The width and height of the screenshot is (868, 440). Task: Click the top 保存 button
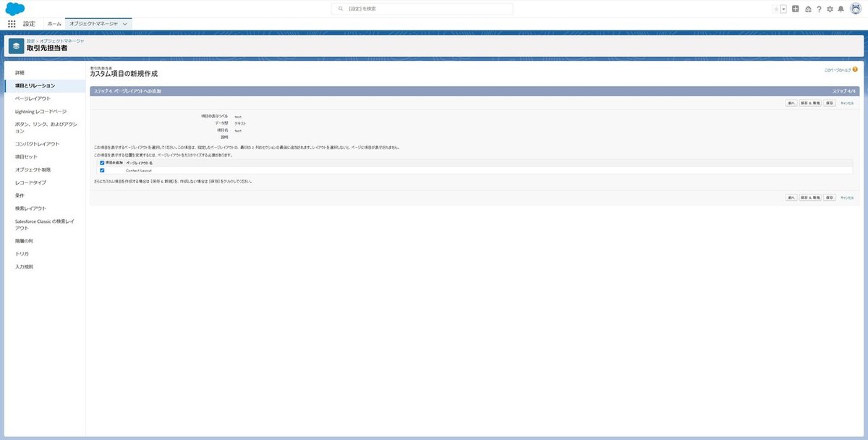coord(830,103)
